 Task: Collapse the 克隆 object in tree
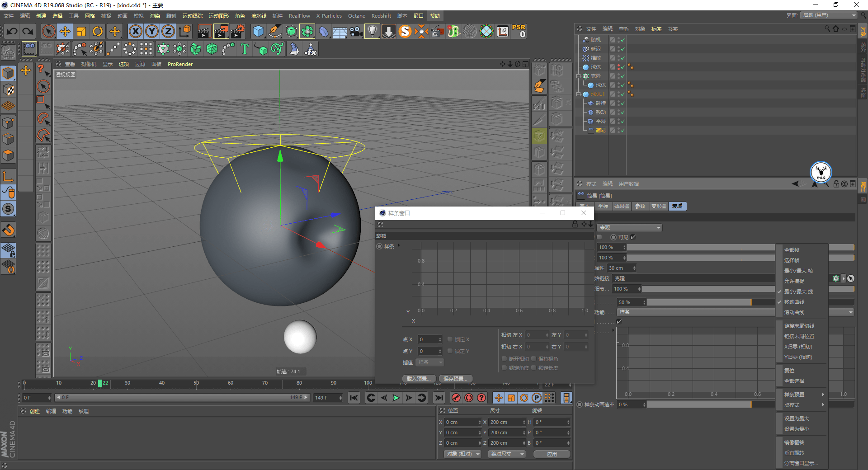578,76
